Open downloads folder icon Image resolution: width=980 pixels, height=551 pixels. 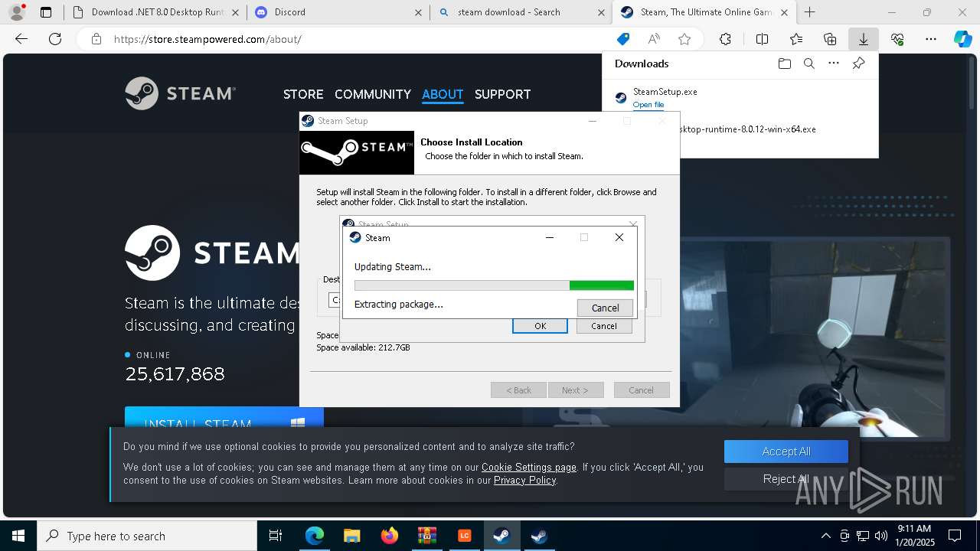point(784,64)
